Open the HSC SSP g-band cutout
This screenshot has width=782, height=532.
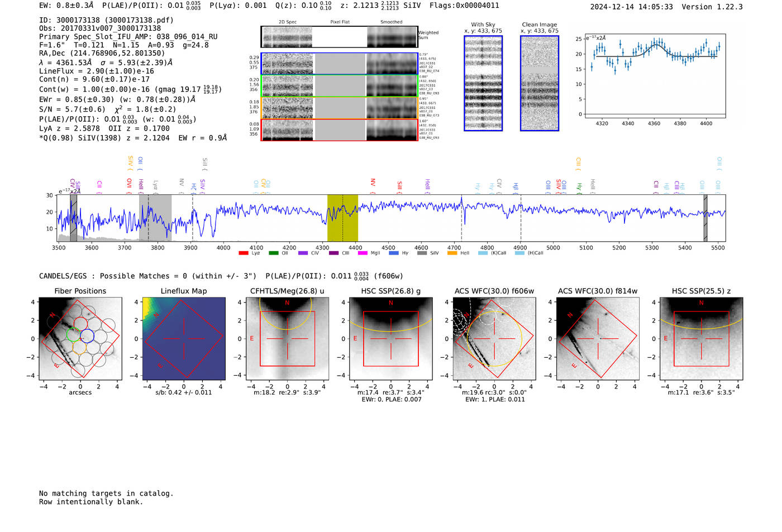pos(390,338)
